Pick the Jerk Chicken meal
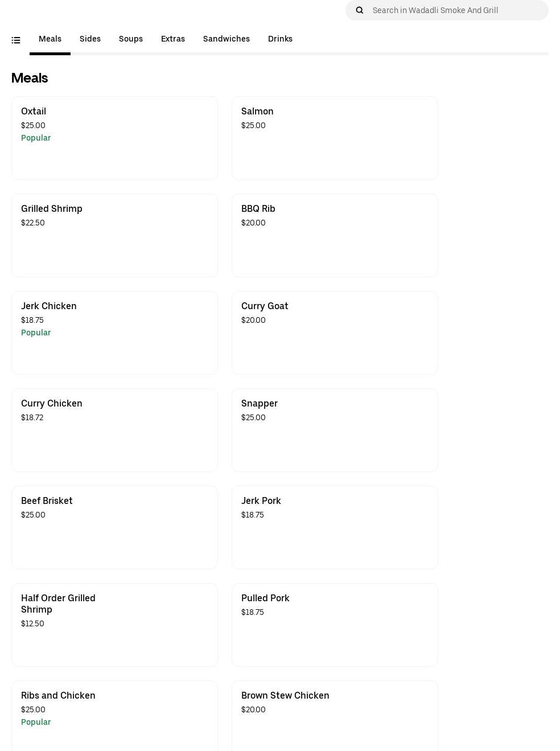 [x=114, y=333]
